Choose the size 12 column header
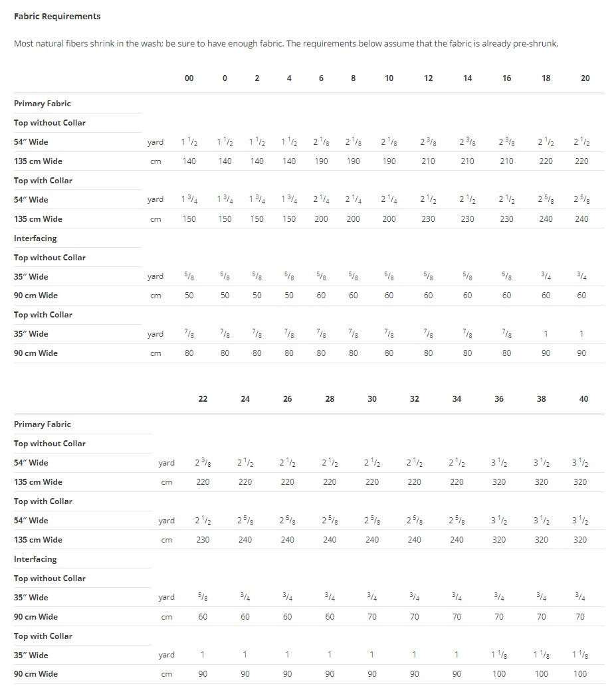 point(429,78)
